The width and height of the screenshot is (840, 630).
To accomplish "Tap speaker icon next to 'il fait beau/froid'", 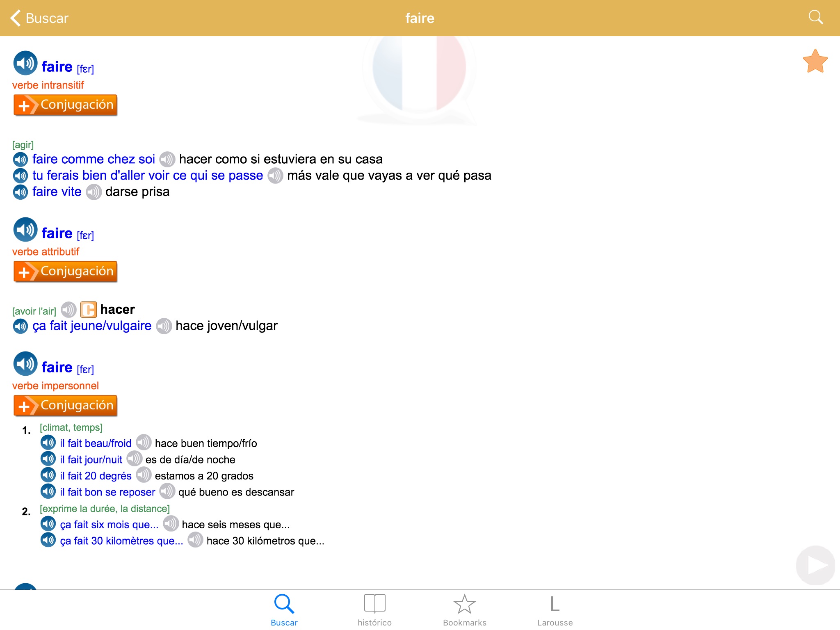I will tap(48, 443).
